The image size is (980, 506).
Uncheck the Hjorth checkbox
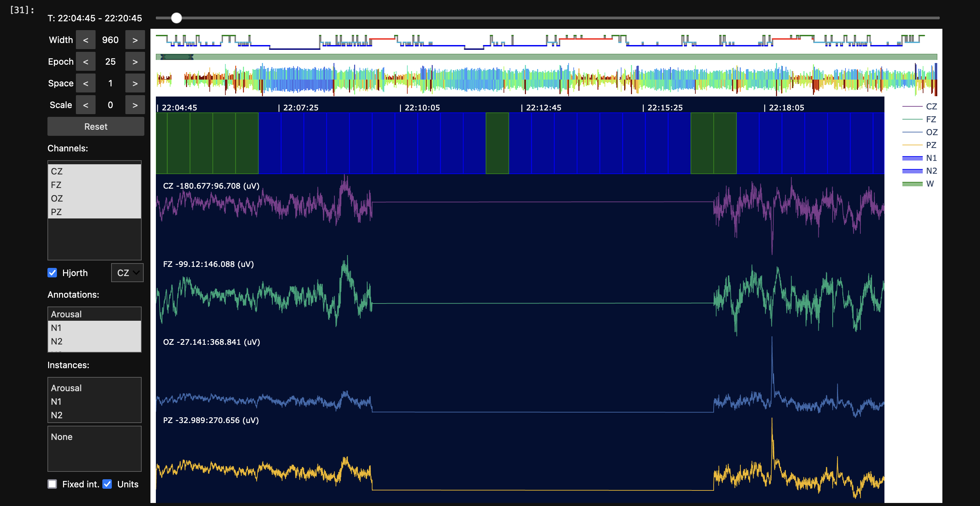click(52, 273)
